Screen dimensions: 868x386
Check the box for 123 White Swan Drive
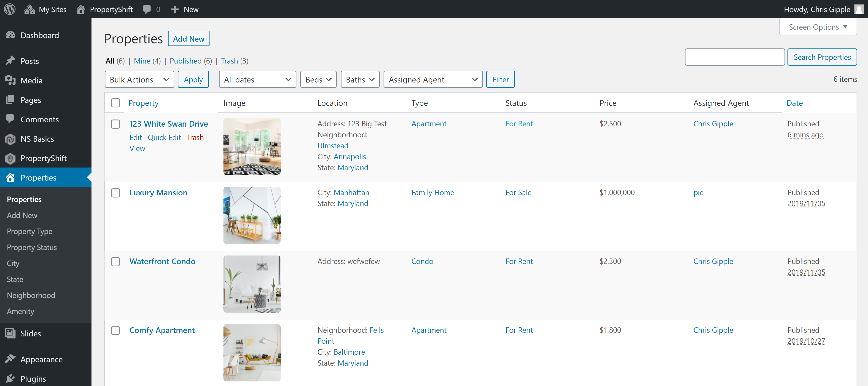[116, 124]
